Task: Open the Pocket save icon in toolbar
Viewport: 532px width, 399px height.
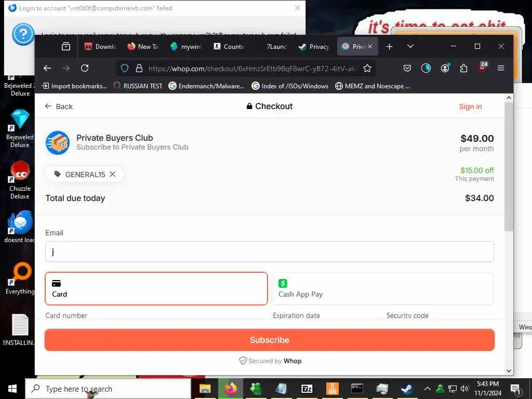Action: tap(407, 68)
